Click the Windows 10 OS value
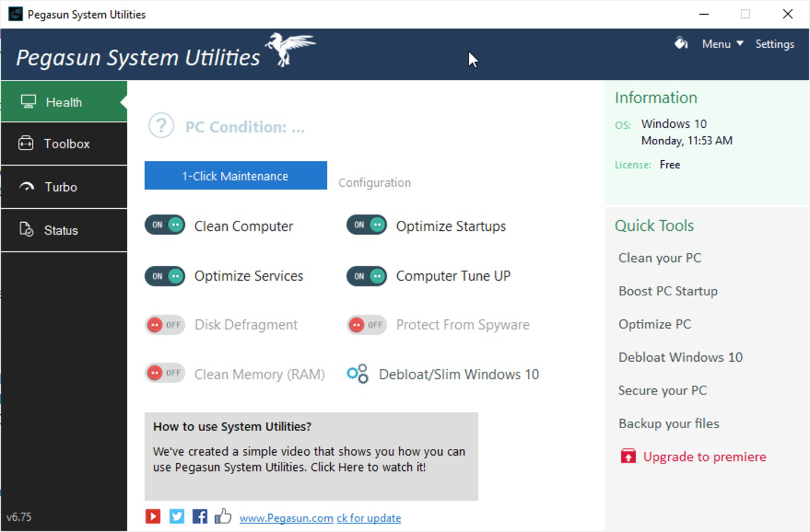 point(674,124)
